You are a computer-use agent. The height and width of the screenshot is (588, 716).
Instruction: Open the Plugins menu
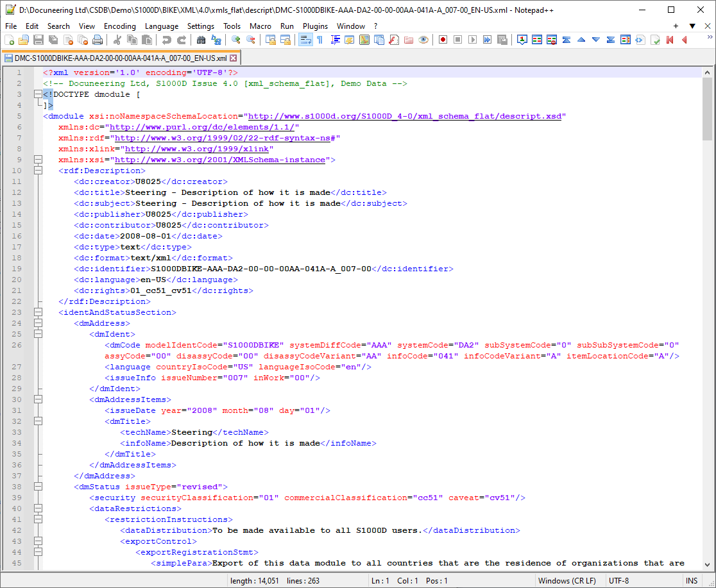pyautogui.click(x=315, y=26)
